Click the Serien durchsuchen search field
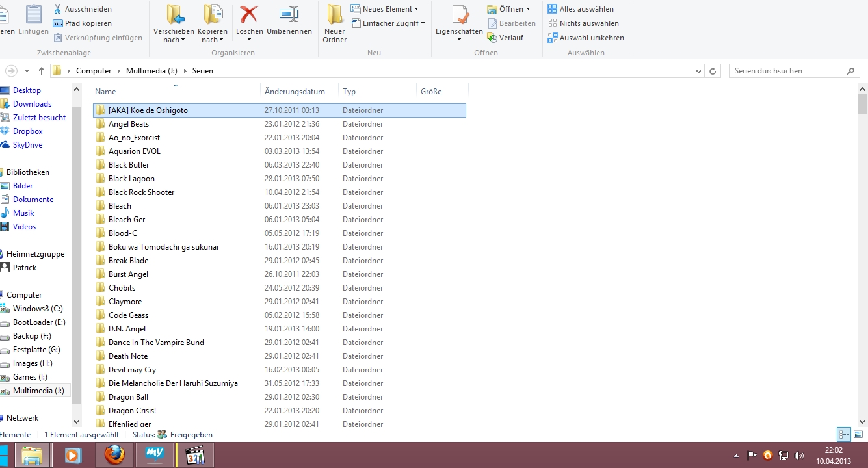Screen dimensions: 868x468 [x=787, y=71]
